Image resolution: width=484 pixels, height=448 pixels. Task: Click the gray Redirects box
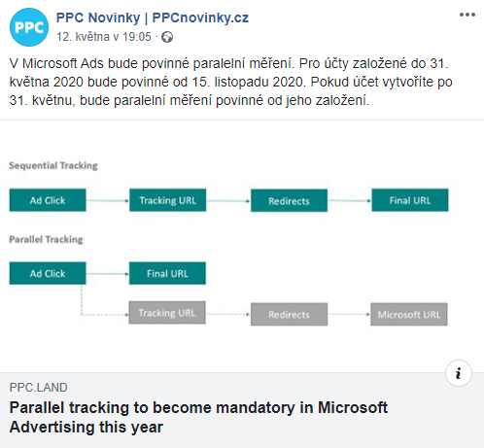click(289, 314)
